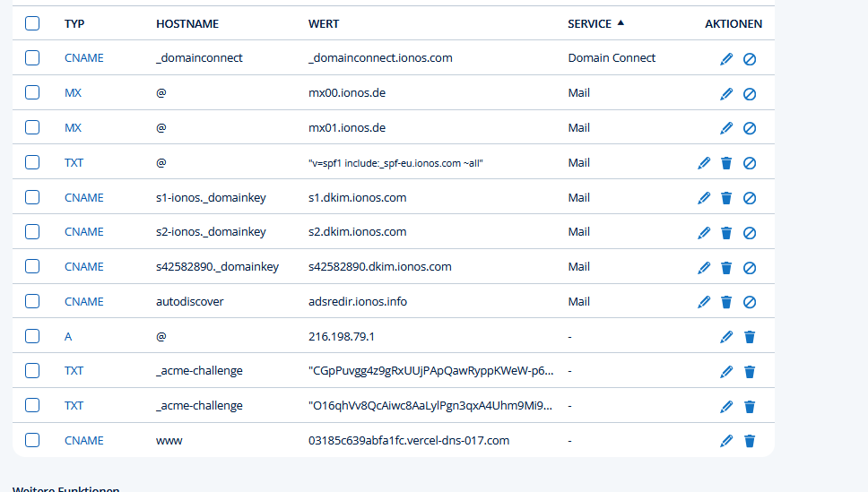The height and width of the screenshot is (492, 868).
Task: Disable the s42582890._domainkey record
Action: (750, 267)
